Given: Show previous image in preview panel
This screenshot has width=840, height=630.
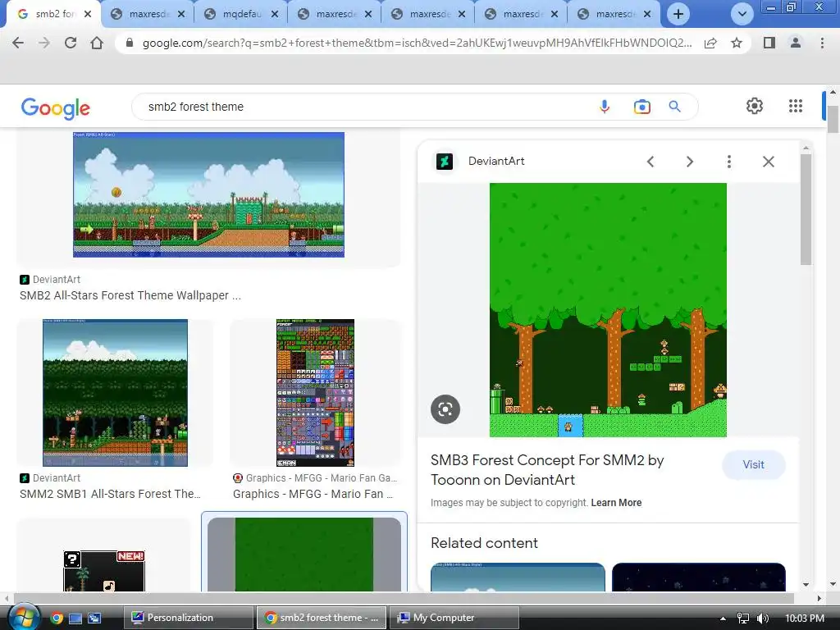Looking at the screenshot, I should pyautogui.click(x=651, y=162).
